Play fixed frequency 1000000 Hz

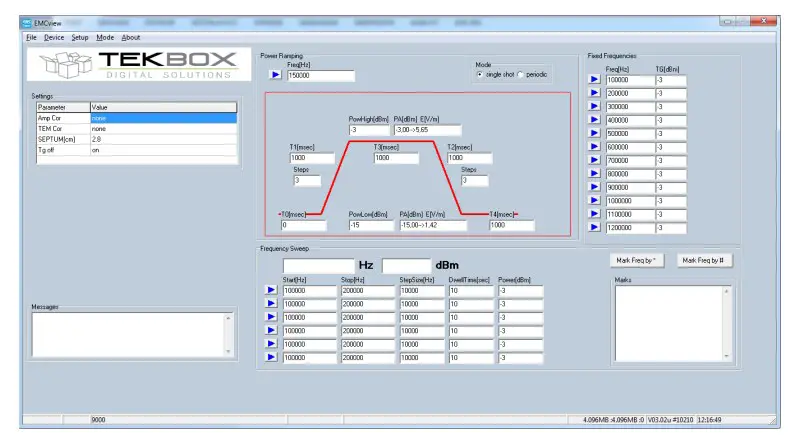point(594,200)
